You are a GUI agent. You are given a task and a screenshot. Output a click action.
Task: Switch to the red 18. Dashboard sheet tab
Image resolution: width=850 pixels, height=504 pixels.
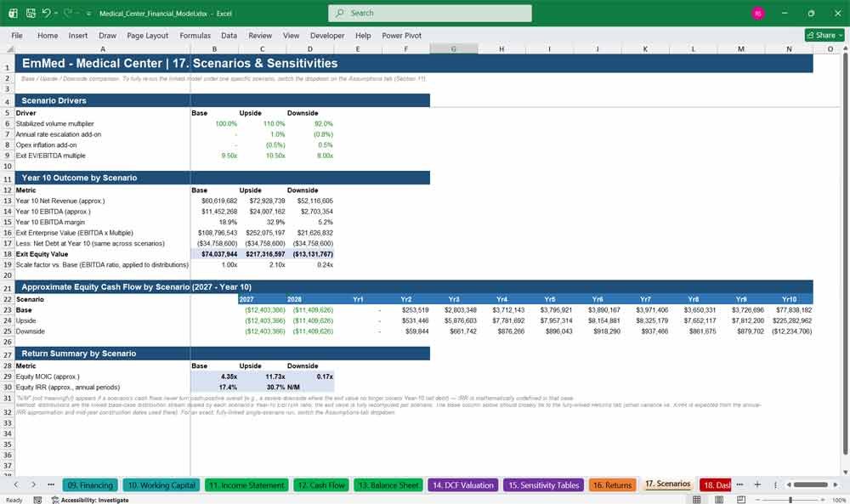point(716,485)
